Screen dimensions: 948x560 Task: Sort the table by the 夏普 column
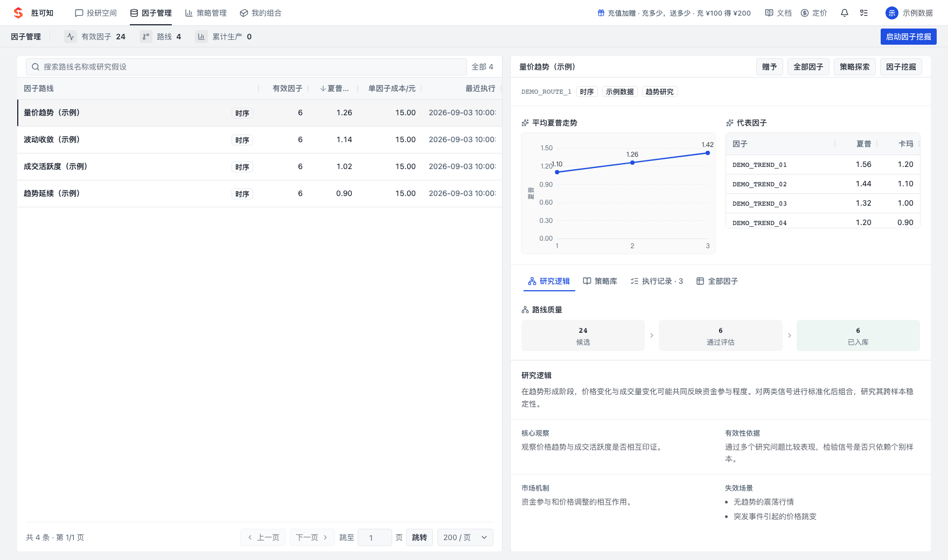click(x=334, y=88)
